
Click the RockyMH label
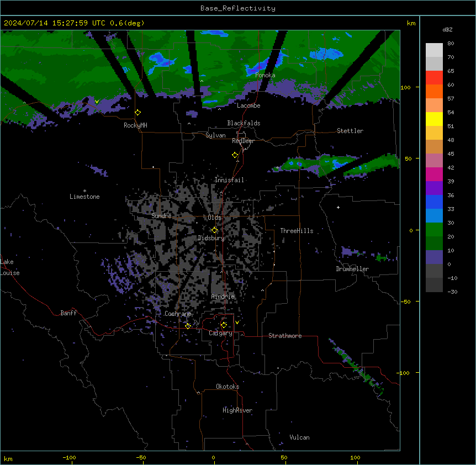(135, 125)
